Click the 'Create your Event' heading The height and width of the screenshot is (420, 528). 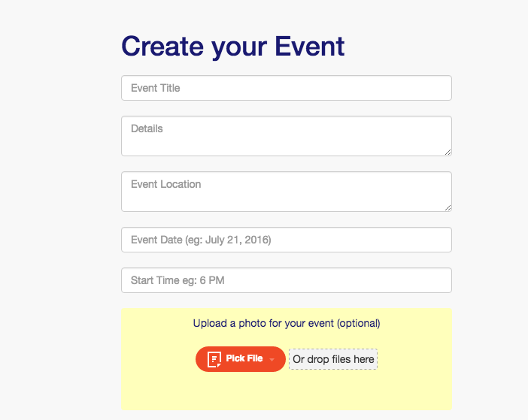click(x=233, y=47)
